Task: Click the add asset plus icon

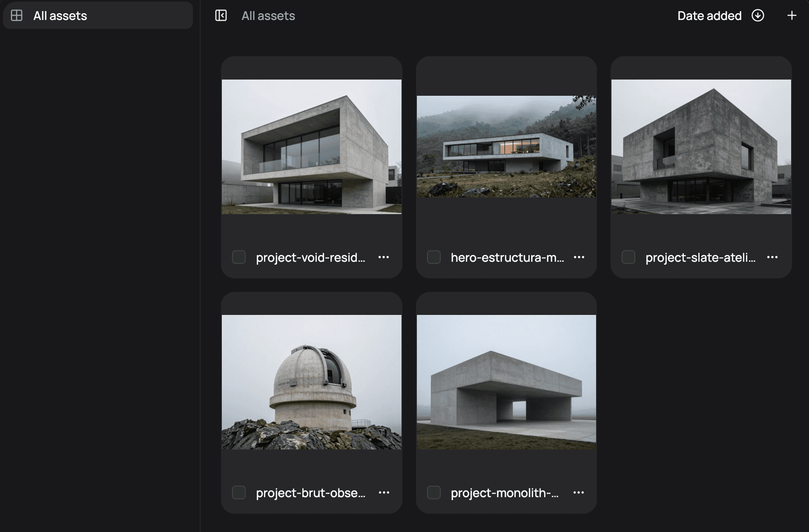Action: coord(791,16)
